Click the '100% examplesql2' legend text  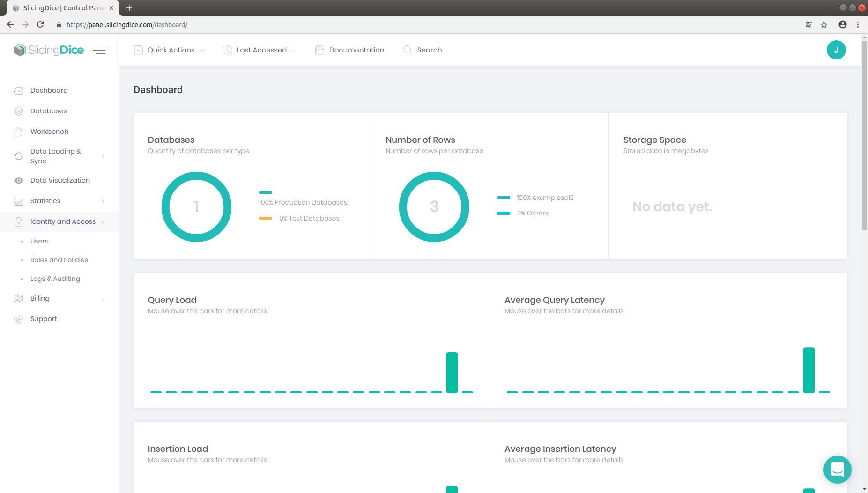545,198
